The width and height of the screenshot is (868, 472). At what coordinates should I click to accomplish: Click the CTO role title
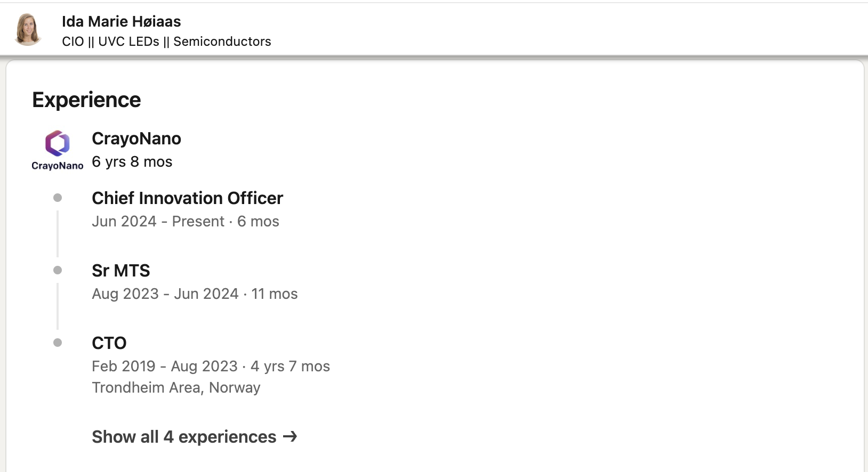pyautogui.click(x=109, y=343)
